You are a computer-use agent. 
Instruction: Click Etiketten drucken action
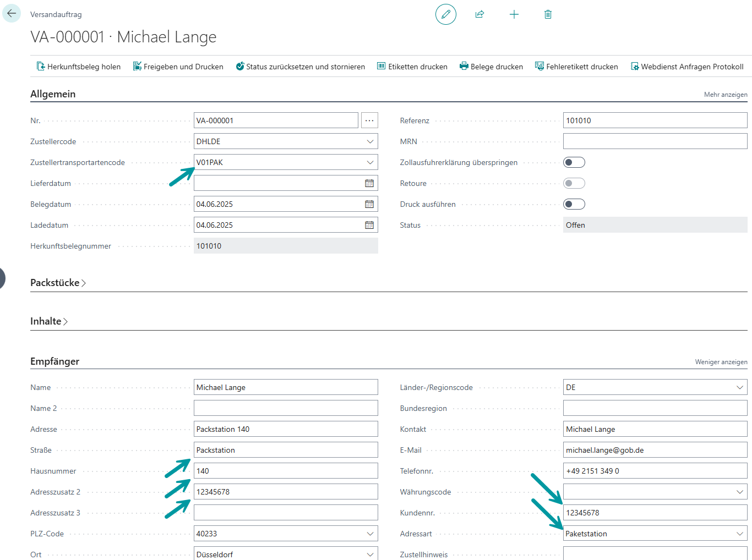[412, 67]
